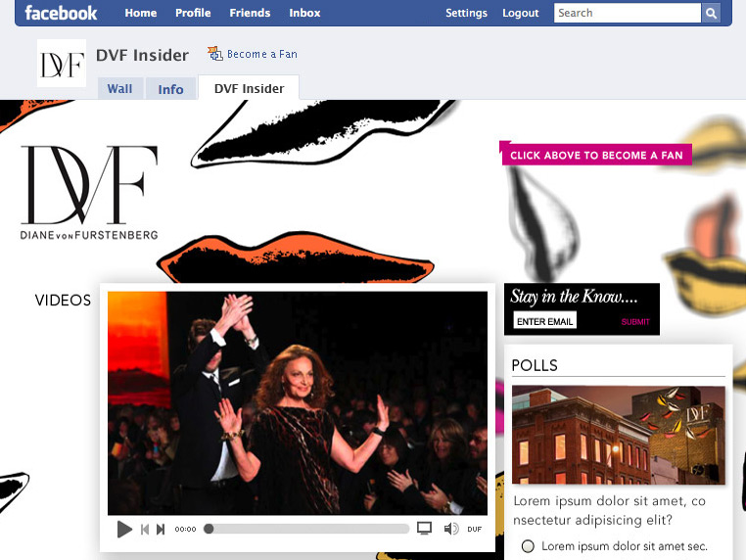Focus the Enter Email field
Image resolution: width=746 pixels, height=560 pixels.
pos(544,321)
